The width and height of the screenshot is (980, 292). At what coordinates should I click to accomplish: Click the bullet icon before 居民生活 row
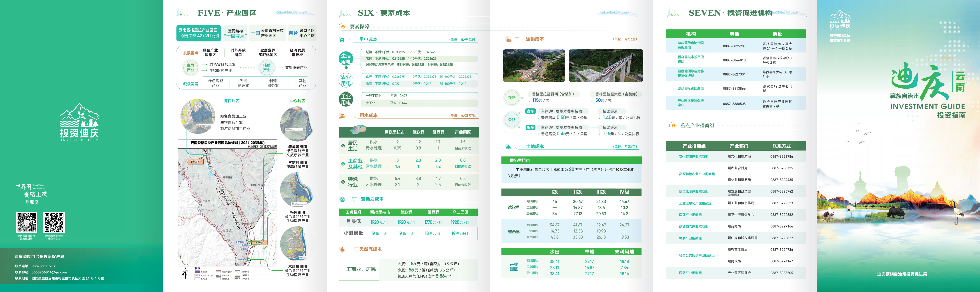[x=343, y=145]
